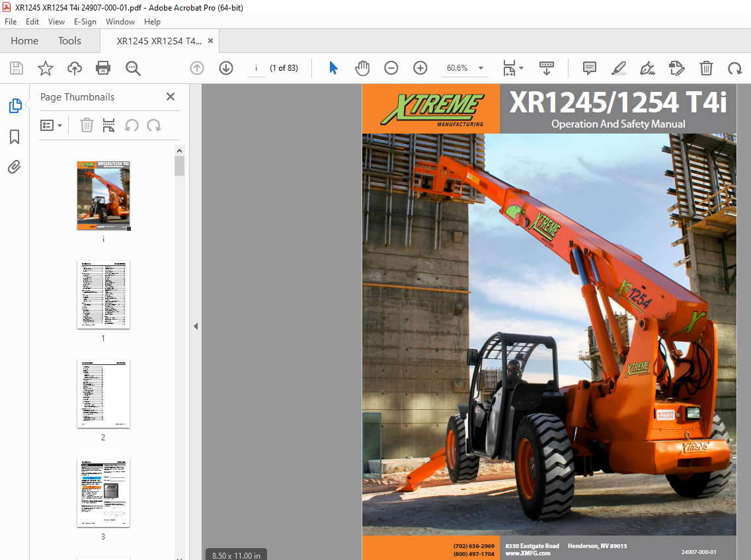Add file to starred bookmarks

pyautogui.click(x=46, y=68)
